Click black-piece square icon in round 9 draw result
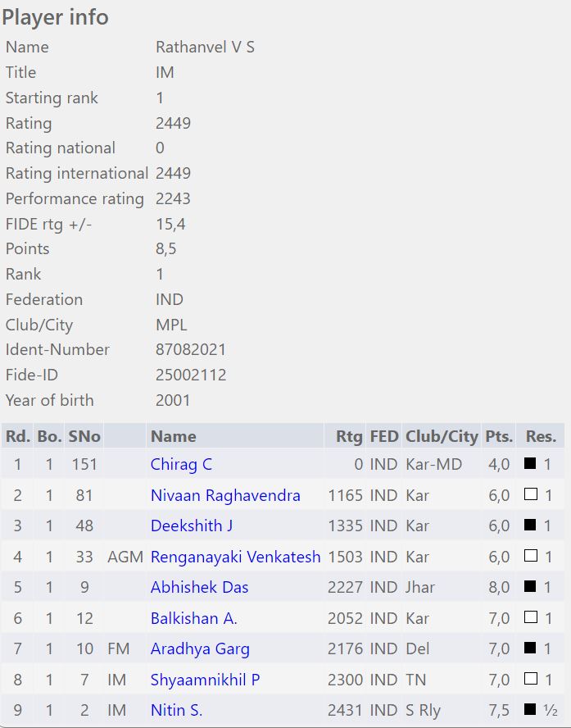Viewport: 571px width, 728px height. click(530, 710)
